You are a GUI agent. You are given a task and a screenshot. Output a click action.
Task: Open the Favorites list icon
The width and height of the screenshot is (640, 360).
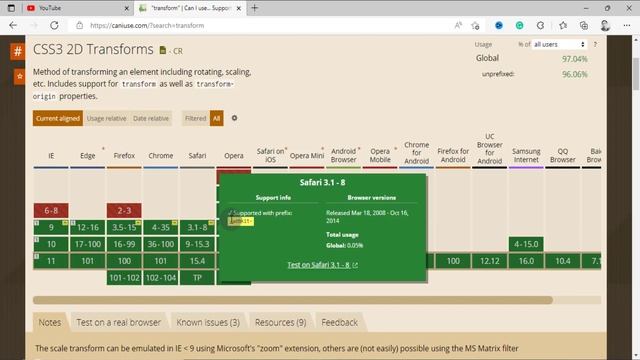[563, 25]
